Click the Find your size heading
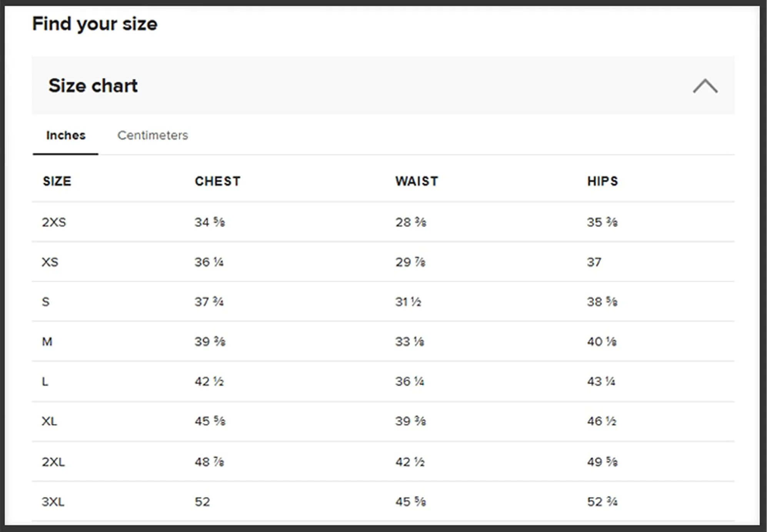The width and height of the screenshot is (767, 532). pyautogui.click(x=95, y=24)
